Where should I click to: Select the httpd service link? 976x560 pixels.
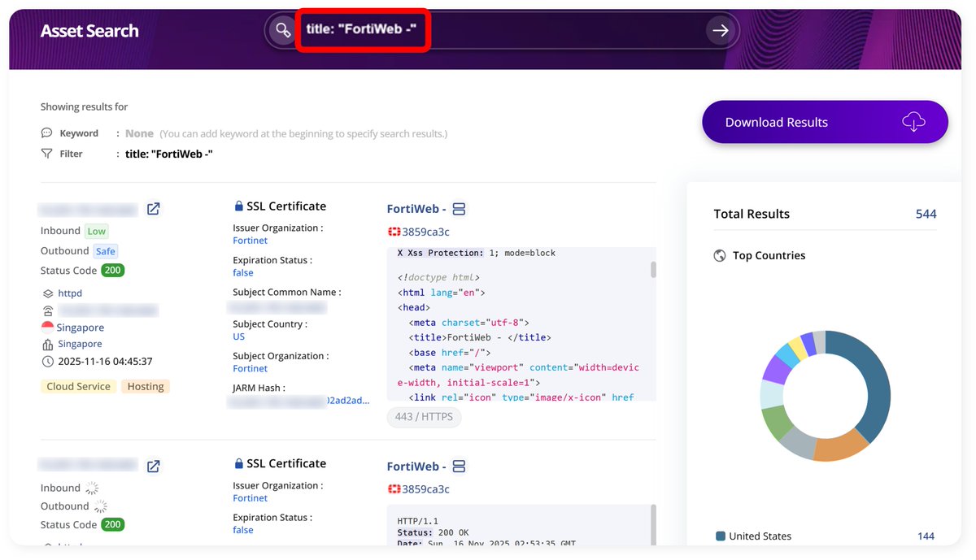point(70,293)
